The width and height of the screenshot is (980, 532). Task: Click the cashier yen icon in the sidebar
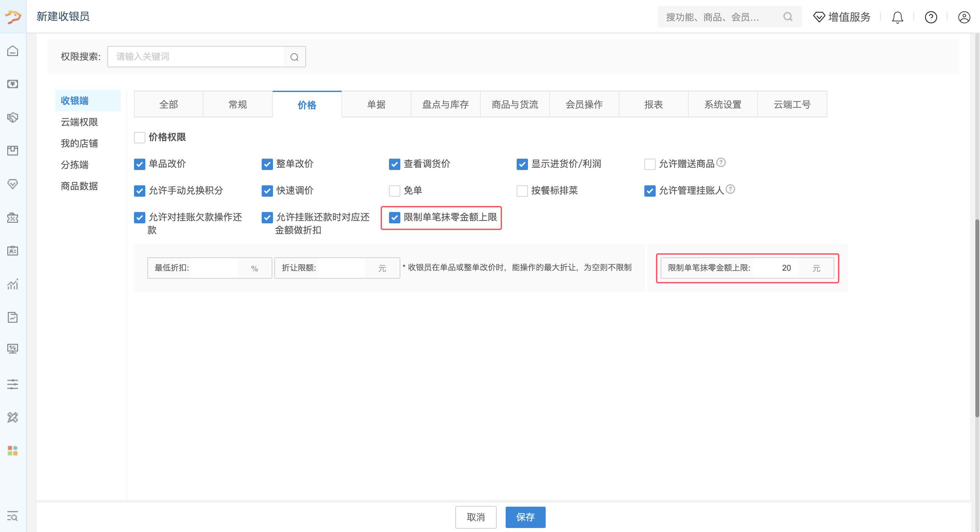pos(13,84)
